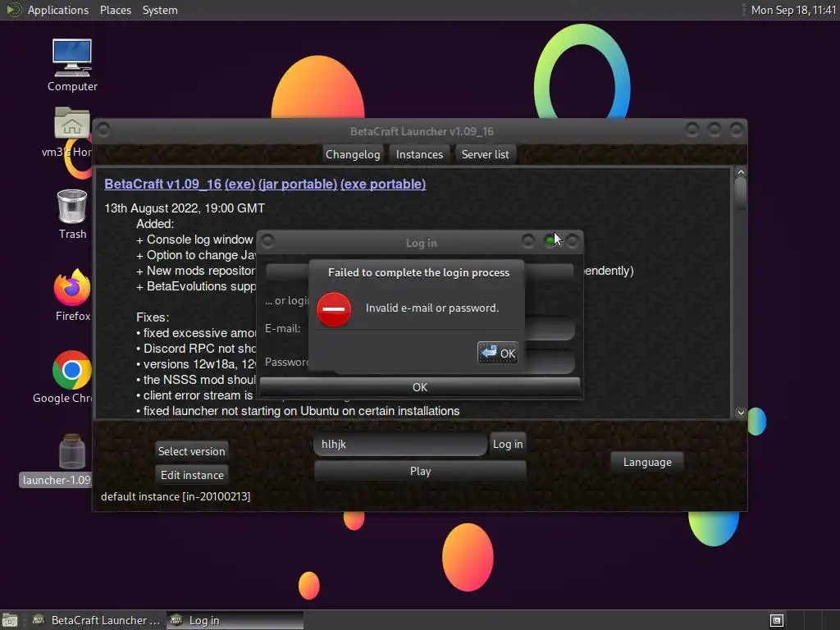
Task: Open the home folder desktop icon
Action: pyautogui.click(x=72, y=123)
